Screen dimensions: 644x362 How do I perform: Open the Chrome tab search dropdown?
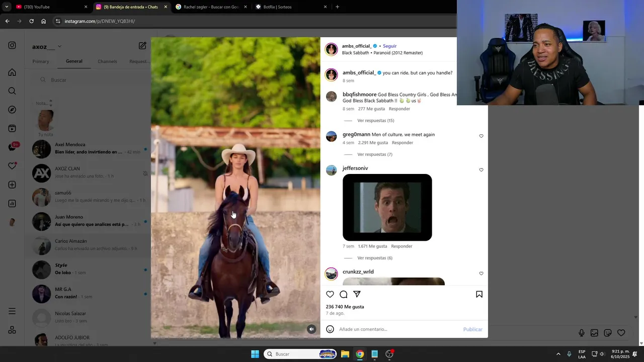[7, 7]
